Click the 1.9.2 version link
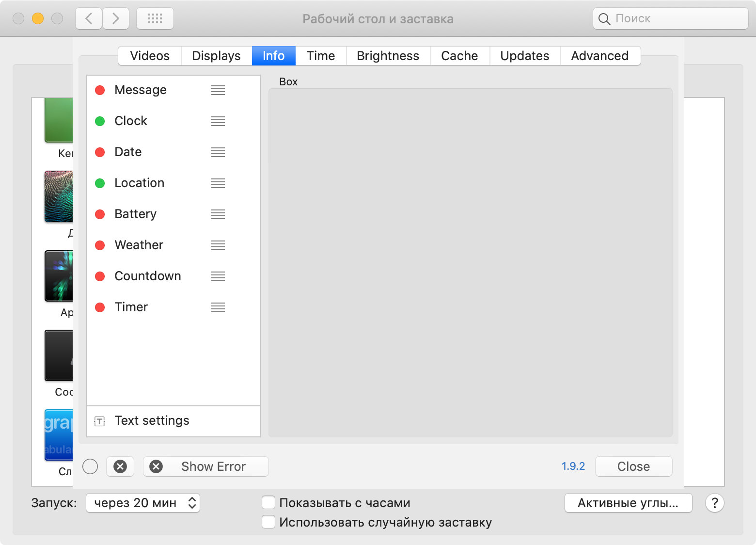756x545 pixels. coord(573,466)
